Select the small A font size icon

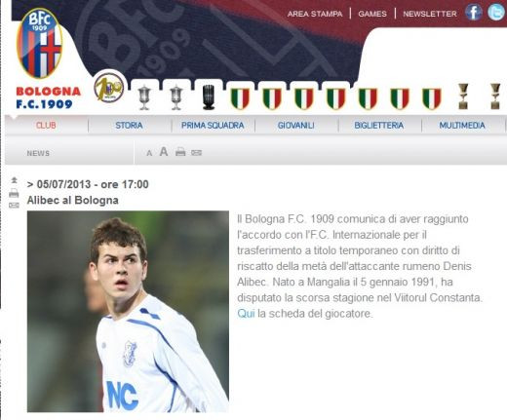pyautogui.click(x=149, y=153)
